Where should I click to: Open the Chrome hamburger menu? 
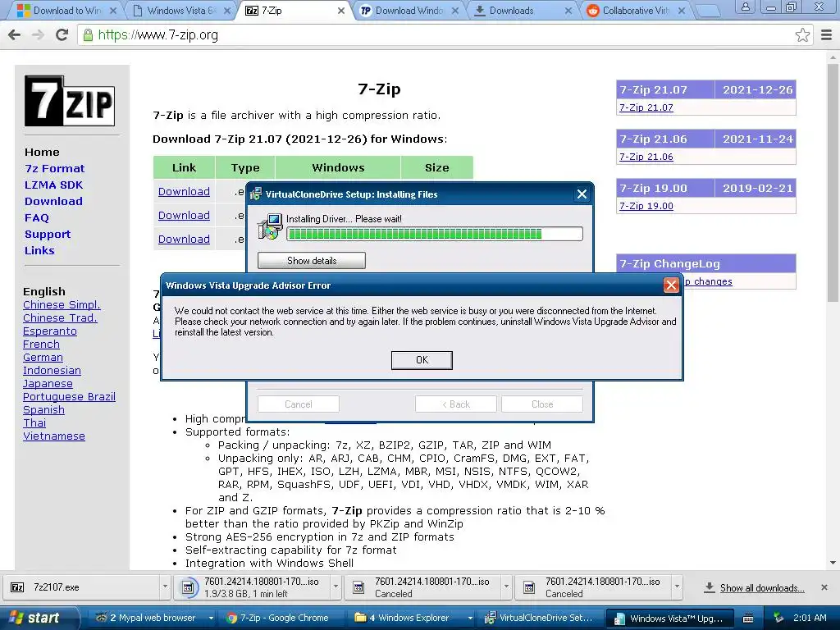(x=826, y=35)
